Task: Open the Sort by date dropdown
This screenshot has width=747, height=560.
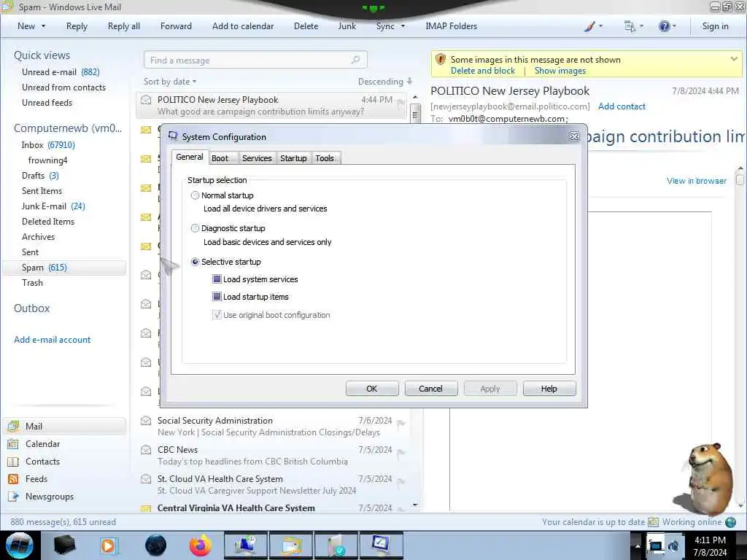Action: click(x=170, y=82)
